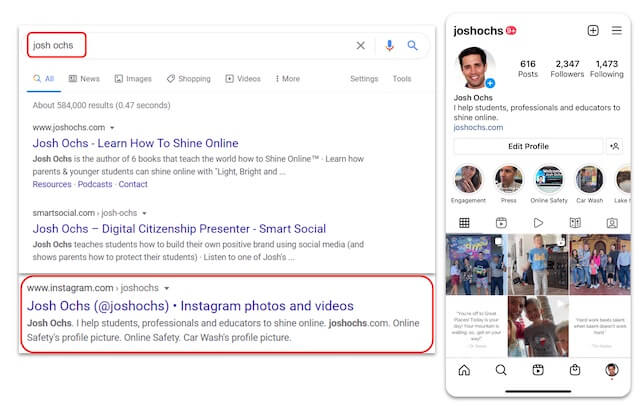The height and width of the screenshot is (406, 640).
Task: Tap the discover people icon beside Edit Profile
Action: pos(614,146)
